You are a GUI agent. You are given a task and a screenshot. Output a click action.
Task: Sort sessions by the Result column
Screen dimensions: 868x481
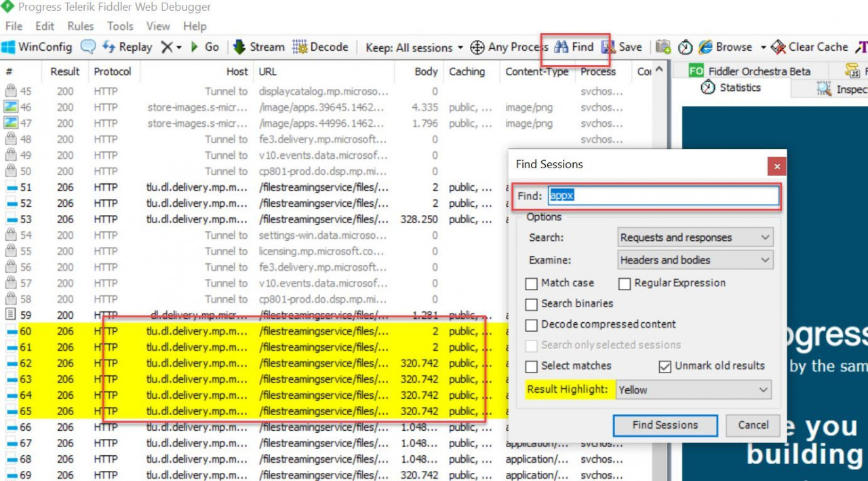point(65,71)
